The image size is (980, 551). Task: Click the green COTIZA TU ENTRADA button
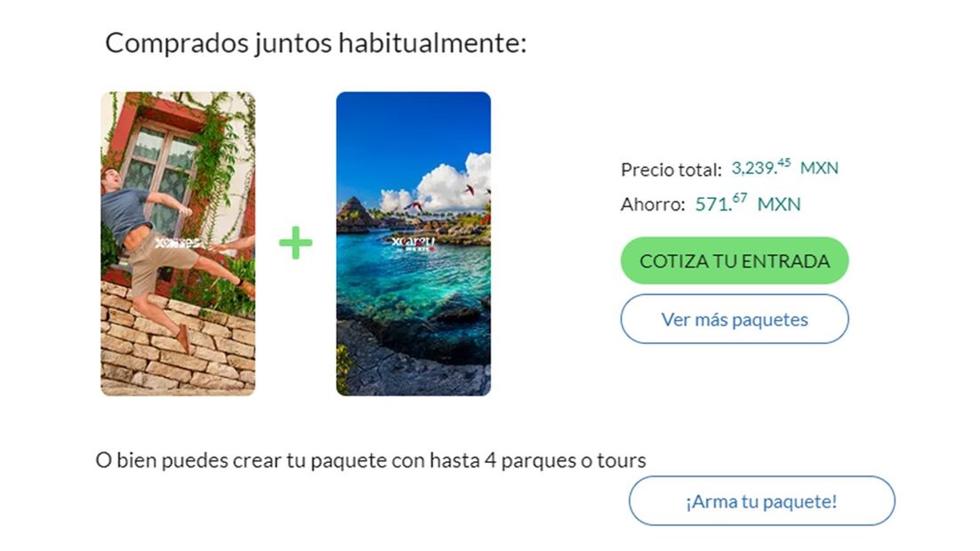(x=735, y=260)
